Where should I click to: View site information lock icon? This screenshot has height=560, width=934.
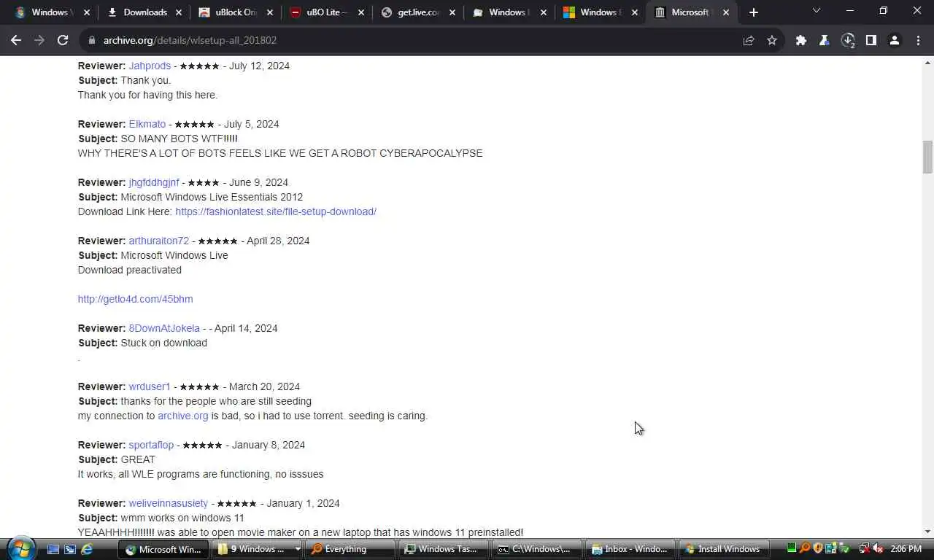92,40
